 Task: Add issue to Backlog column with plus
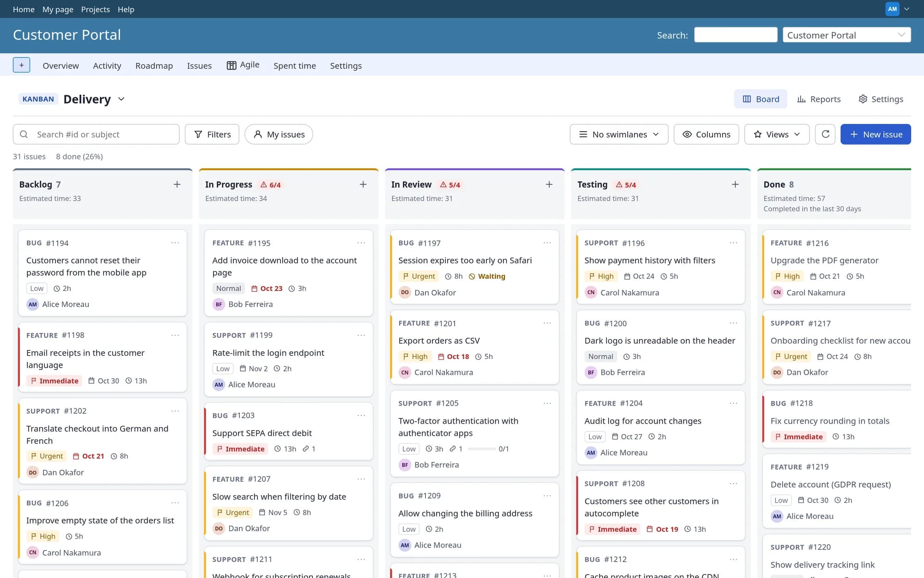point(177,184)
